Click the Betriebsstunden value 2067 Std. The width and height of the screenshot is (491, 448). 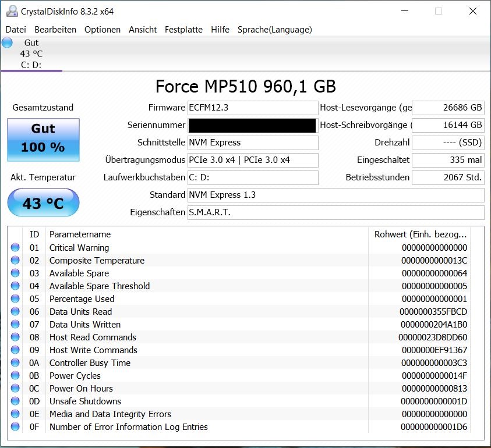coord(448,177)
